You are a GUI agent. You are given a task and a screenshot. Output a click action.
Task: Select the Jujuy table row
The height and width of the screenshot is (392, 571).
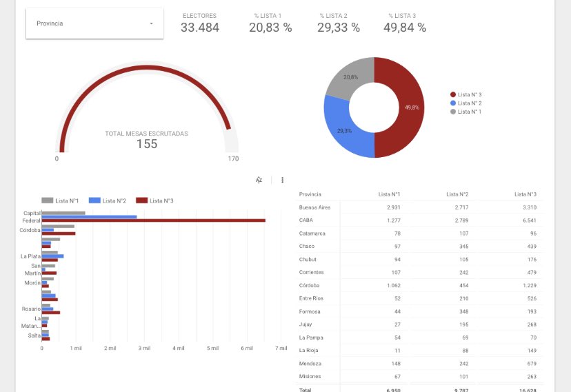pos(419,324)
